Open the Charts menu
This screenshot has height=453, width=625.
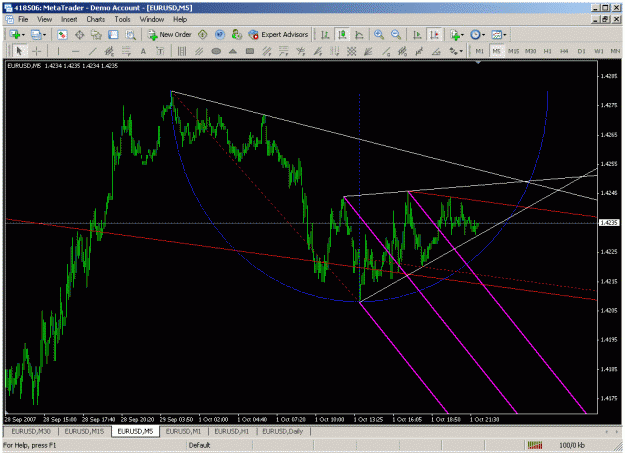(x=96, y=19)
